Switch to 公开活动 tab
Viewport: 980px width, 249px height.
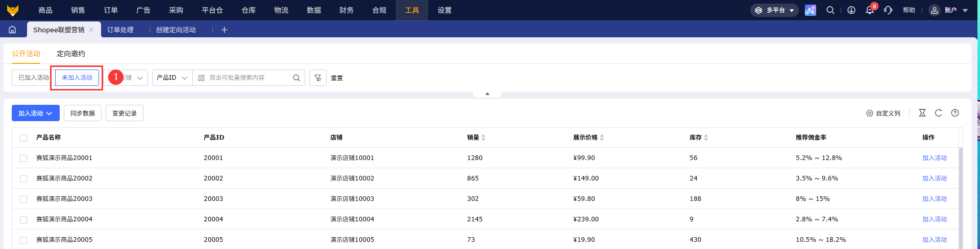[26, 54]
